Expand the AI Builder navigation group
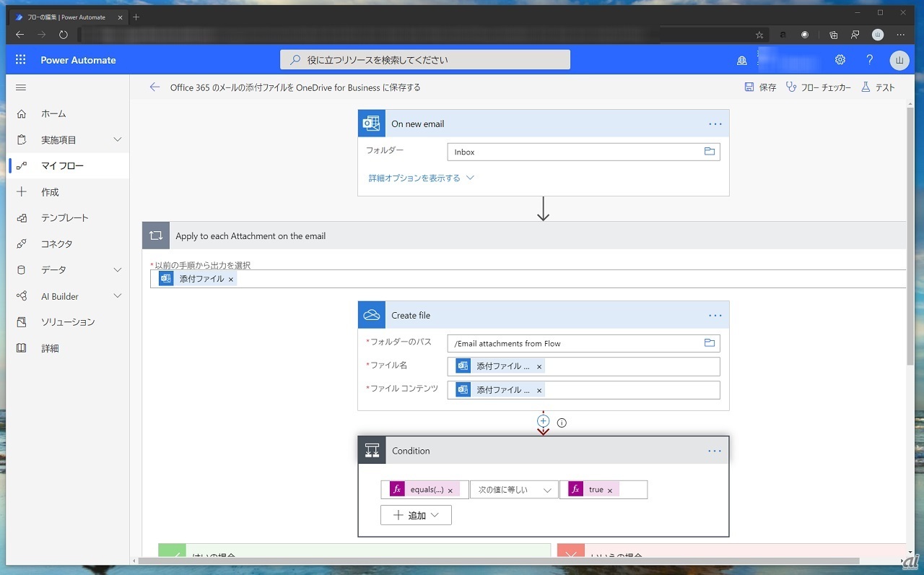The width and height of the screenshot is (924, 575). click(118, 295)
